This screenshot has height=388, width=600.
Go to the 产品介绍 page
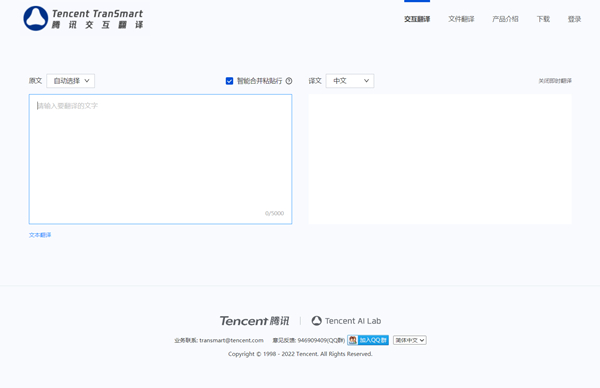tap(505, 19)
